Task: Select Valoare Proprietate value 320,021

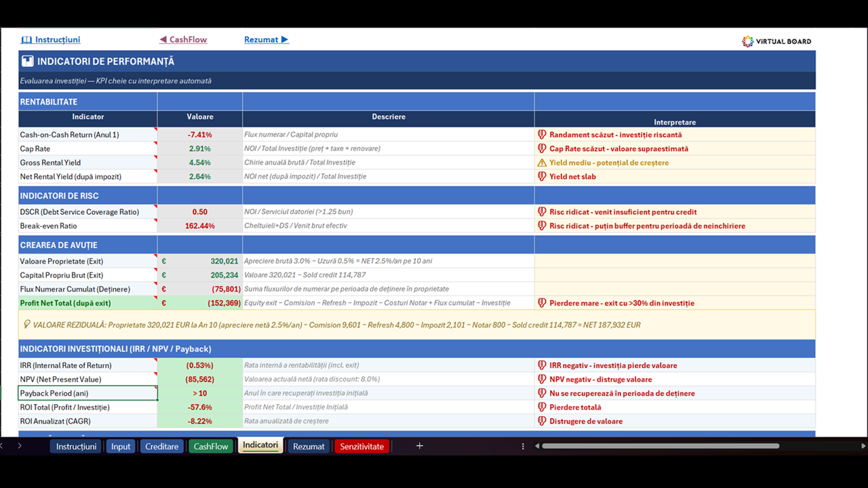Action: click(x=200, y=261)
